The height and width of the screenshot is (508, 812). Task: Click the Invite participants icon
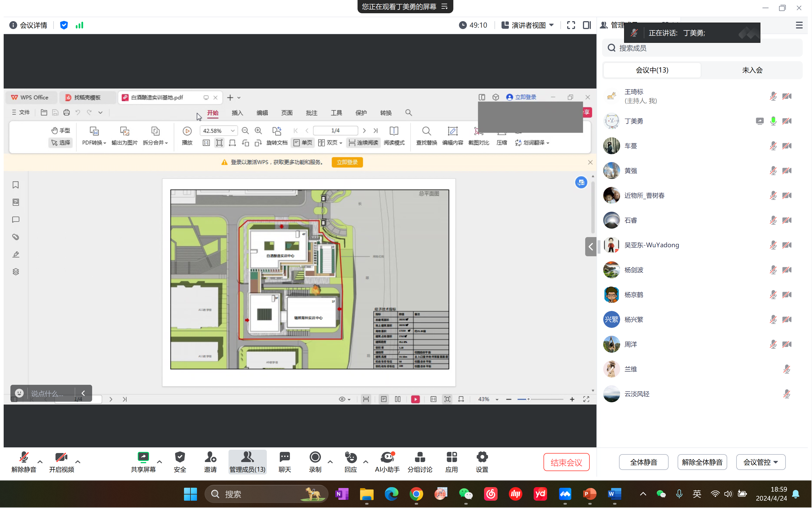point(210,458)
